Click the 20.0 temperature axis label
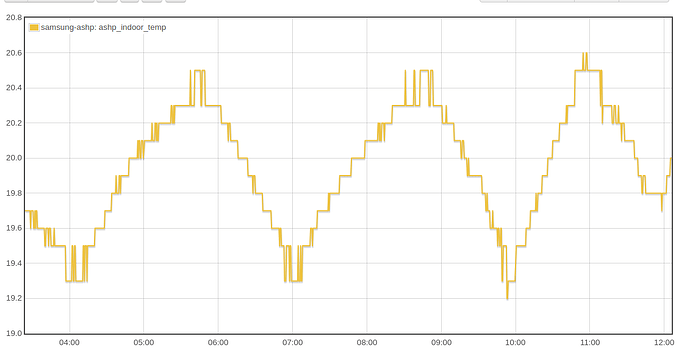The height and width of the screenshot is (361, 690). coord(14,158)
